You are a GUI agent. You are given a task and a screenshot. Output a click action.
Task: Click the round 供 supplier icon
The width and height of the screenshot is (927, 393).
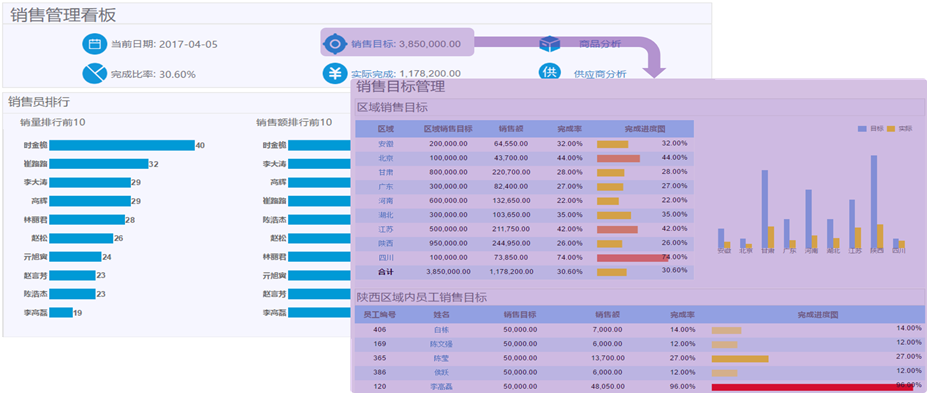[x=550, y=72]
